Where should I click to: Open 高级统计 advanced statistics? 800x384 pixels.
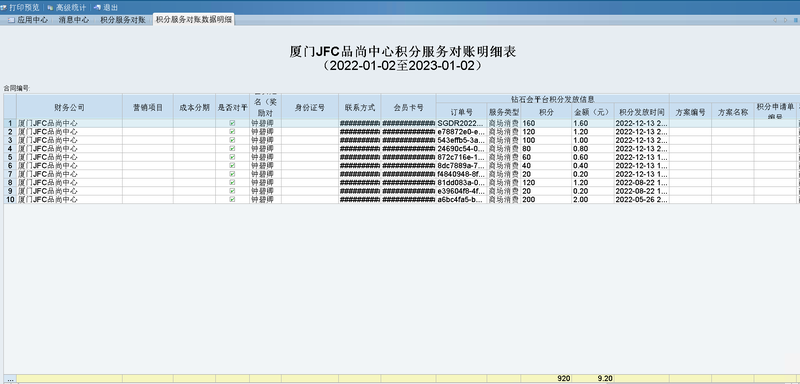click(67, 8)
